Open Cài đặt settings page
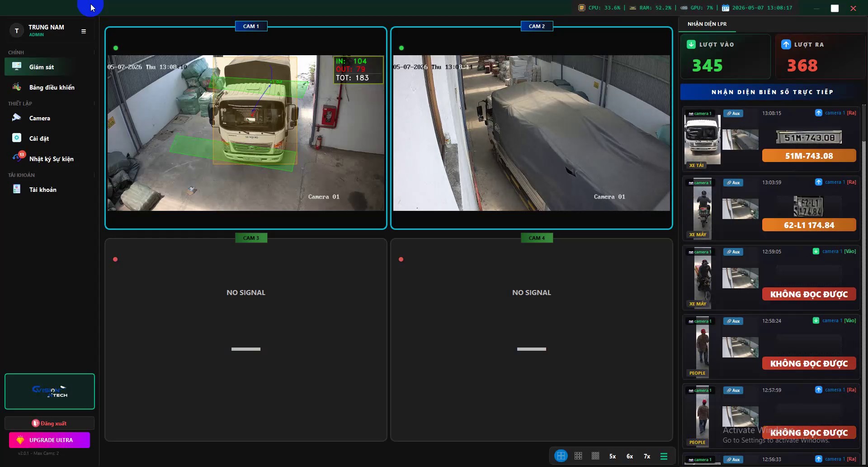Image resolution: width=868 pixels, height=467 pixels. [49, 138]
